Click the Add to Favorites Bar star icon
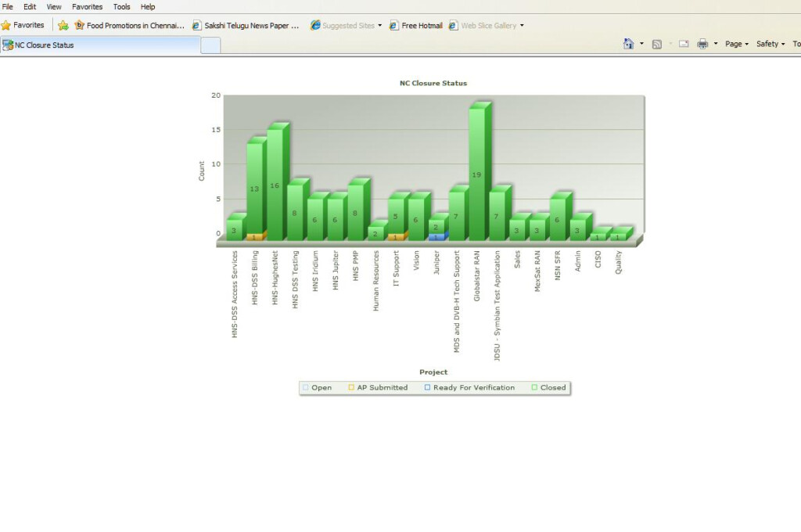The height and width of the screenshot is (532, 801). 63,25
